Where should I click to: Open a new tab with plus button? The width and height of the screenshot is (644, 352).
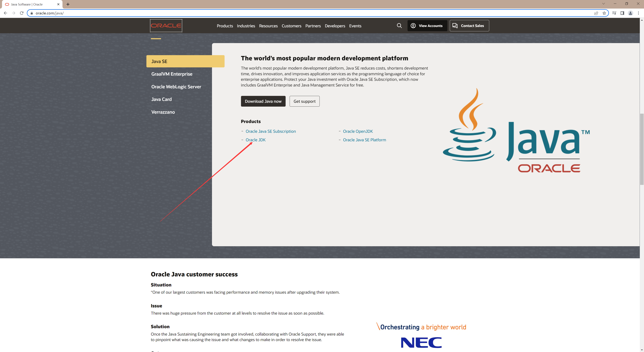pyautogui.click(x=68, y=4)
